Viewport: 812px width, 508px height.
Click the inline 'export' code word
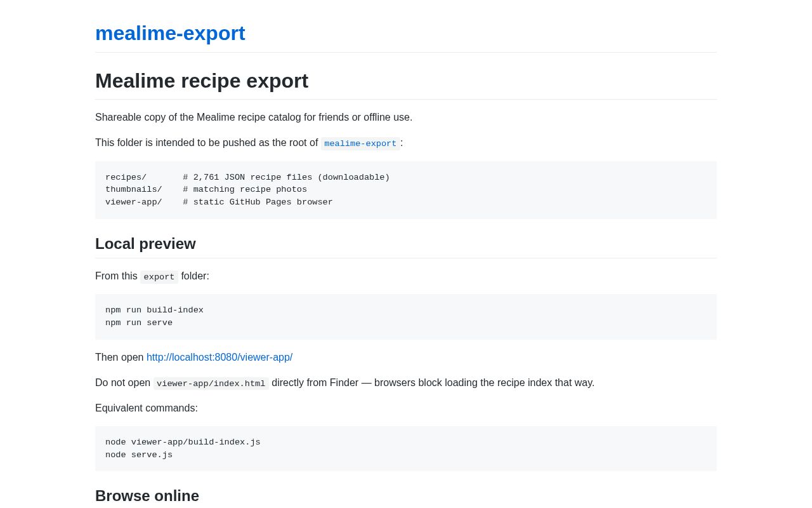click(x=159, y=277)
